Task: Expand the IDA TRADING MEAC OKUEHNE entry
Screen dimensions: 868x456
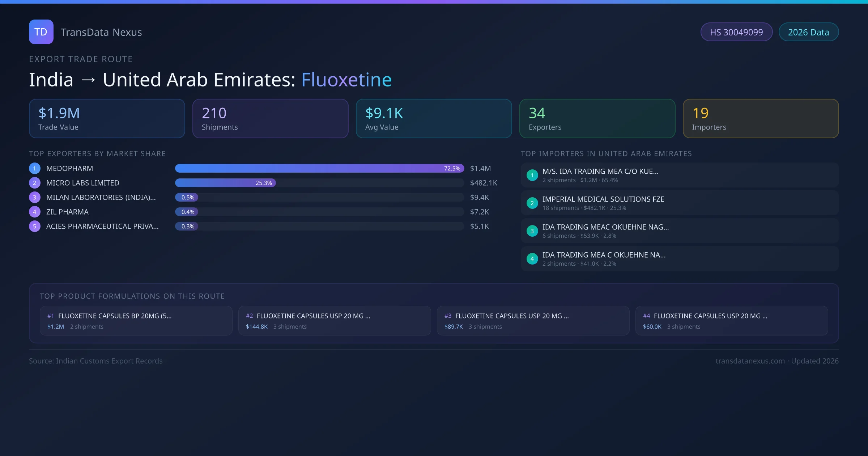Action: point(605,227)
